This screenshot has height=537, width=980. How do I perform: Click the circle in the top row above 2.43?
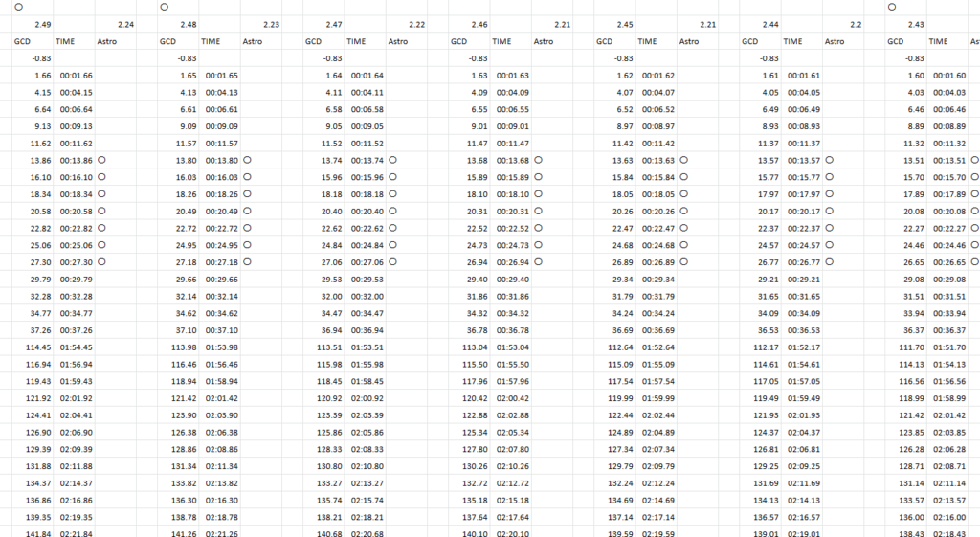892,7
